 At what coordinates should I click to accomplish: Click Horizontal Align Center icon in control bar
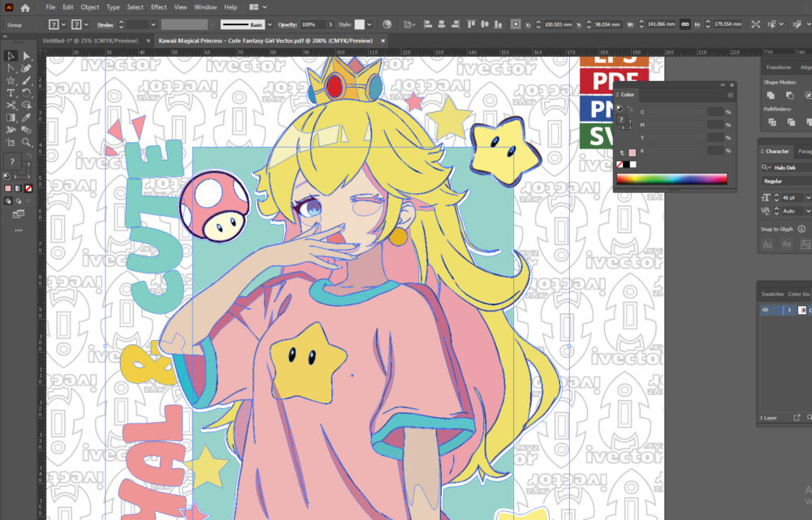coord(441,24)
